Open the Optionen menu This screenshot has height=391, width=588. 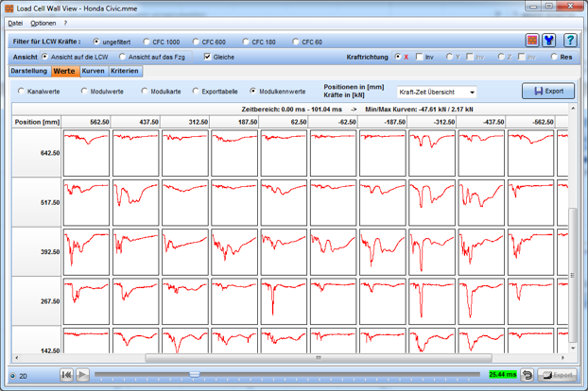(x=43, y=24)
